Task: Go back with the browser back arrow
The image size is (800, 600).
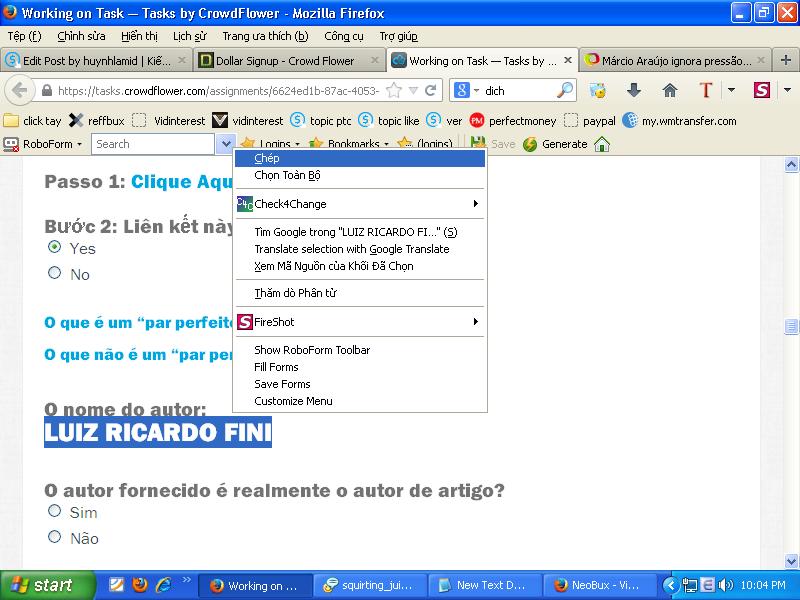Action: pos(19,91)
